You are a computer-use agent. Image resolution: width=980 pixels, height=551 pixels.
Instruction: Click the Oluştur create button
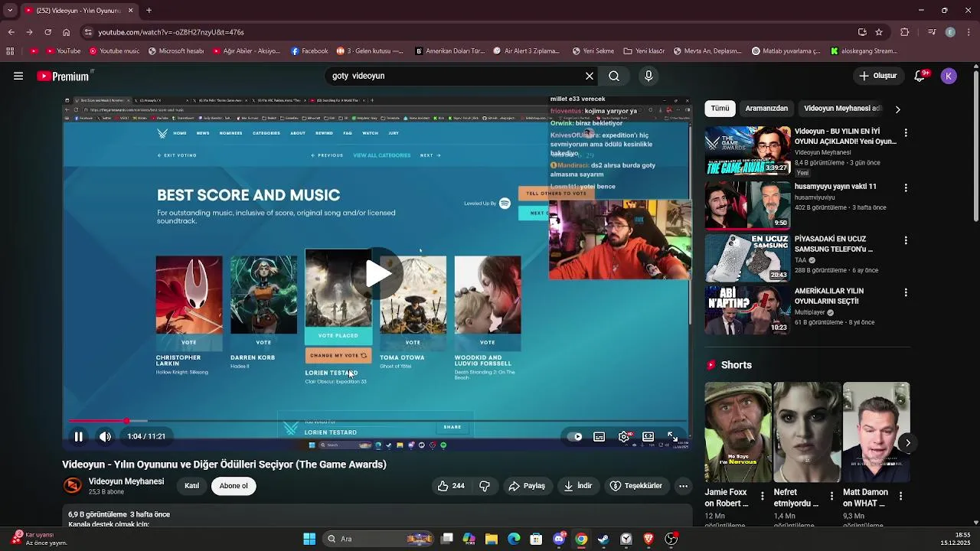click(877, 76)
